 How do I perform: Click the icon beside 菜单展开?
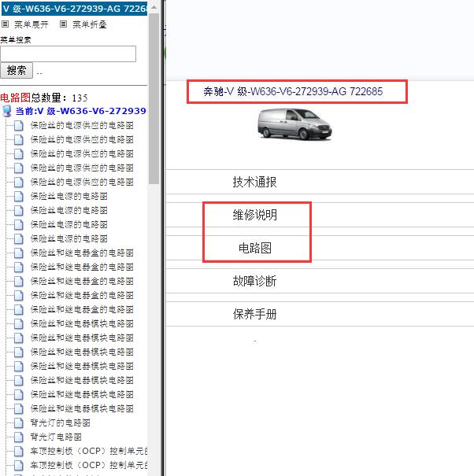pos(6,24)
